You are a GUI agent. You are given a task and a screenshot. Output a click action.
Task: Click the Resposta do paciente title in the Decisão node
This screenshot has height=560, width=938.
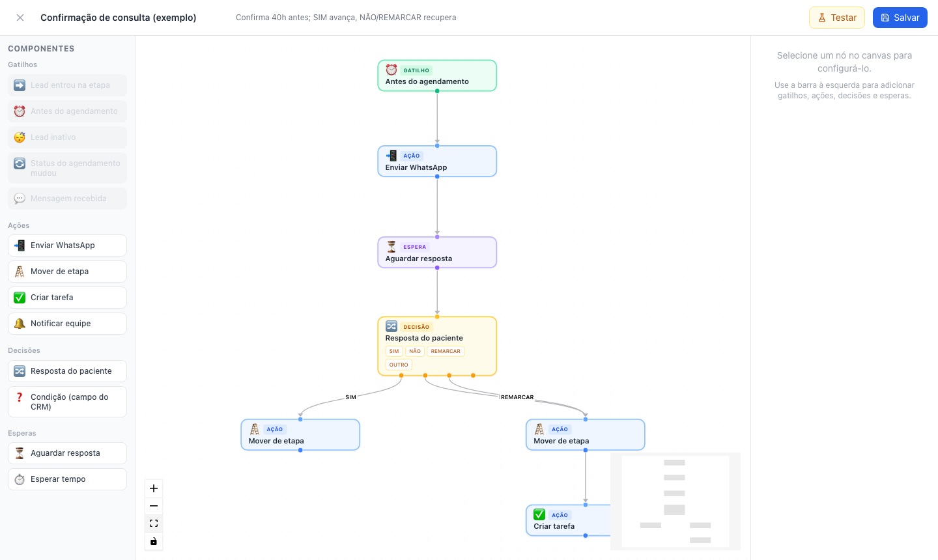pyautogui.click(x=424, y=338)
